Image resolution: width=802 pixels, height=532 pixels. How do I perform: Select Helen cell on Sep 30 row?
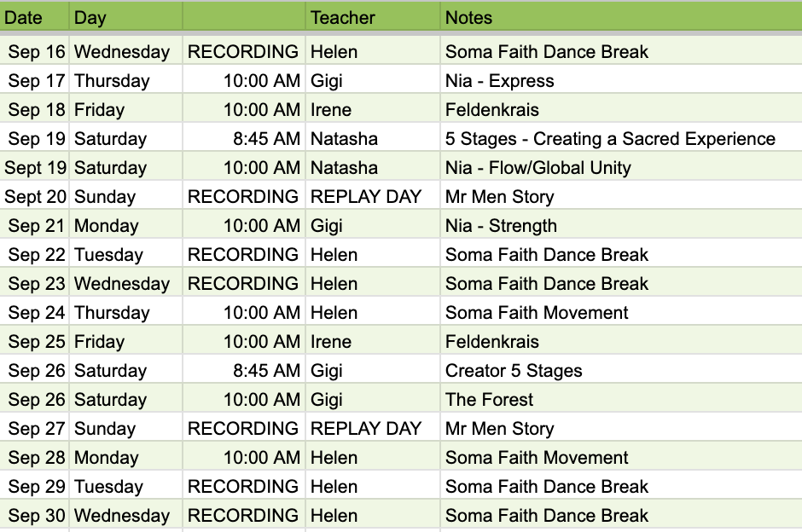[373, 515]
